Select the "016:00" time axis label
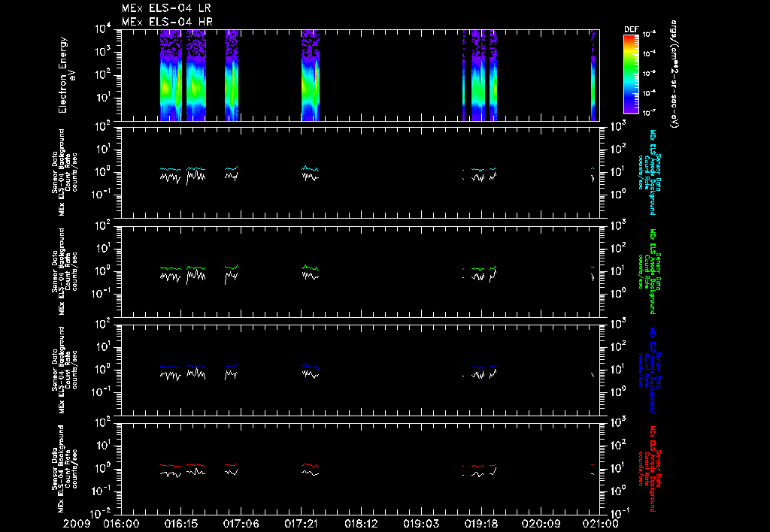This screenshot has height=532, width=770. pyautogui.click(x=121, y=524)
